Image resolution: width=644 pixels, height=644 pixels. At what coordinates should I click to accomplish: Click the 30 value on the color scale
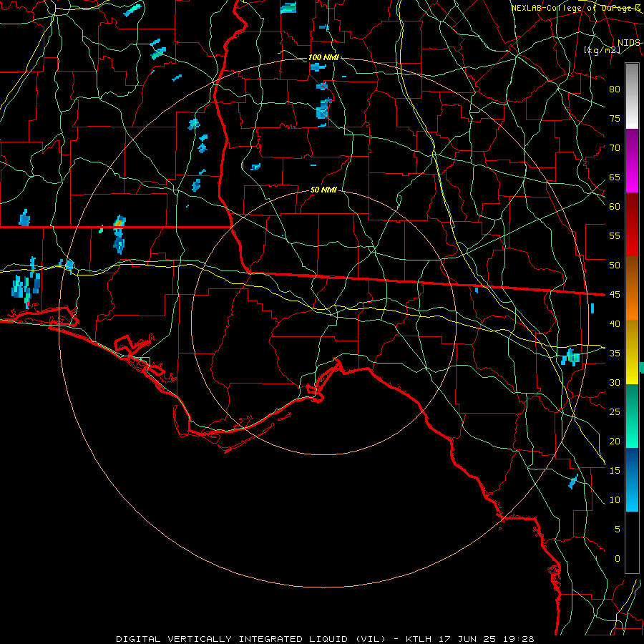[x=615, y=382]
